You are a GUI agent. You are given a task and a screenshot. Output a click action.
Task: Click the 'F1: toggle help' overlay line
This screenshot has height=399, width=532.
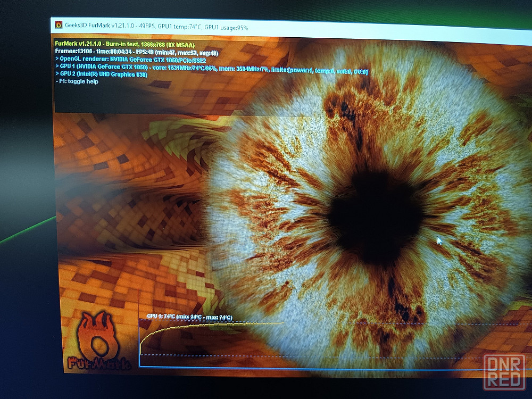coord(77,82)
